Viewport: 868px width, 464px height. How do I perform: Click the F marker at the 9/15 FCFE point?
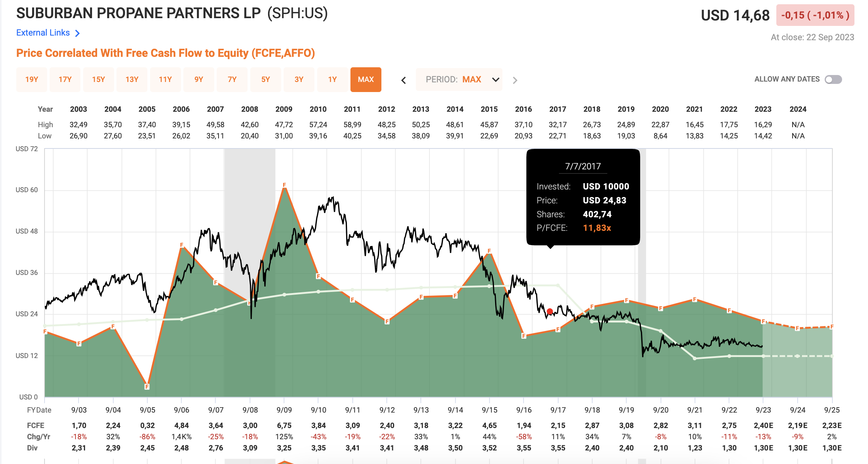coord(489,251)
